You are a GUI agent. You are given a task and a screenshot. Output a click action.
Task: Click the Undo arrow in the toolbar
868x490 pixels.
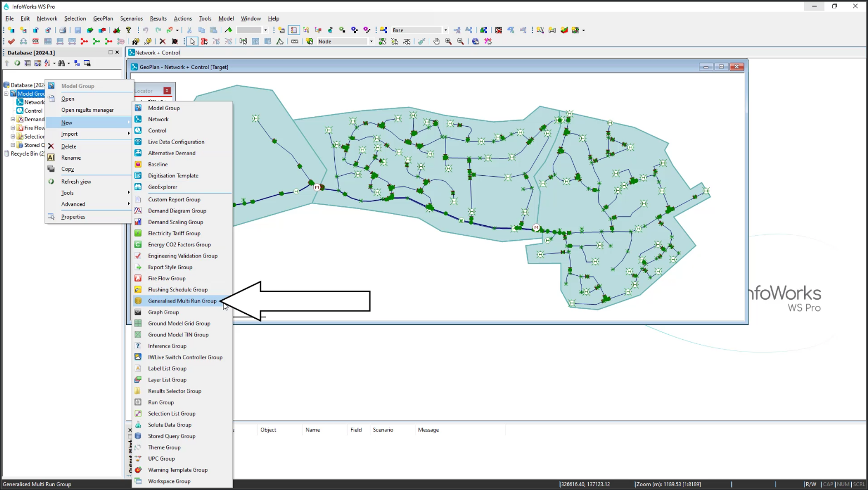point(146,30)
